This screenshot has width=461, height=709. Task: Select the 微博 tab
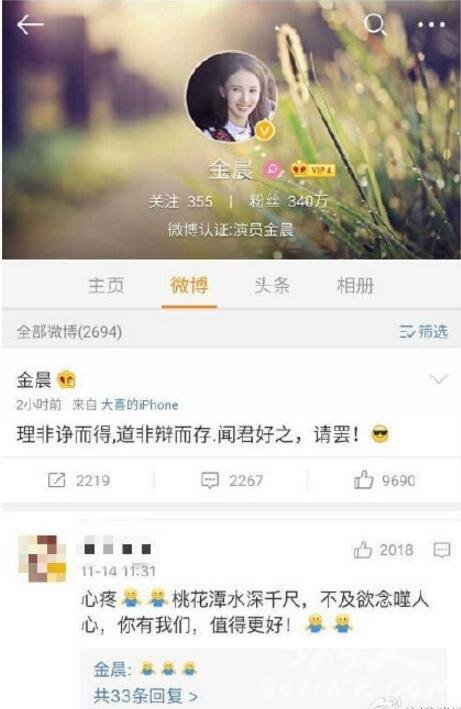[189, 286]
